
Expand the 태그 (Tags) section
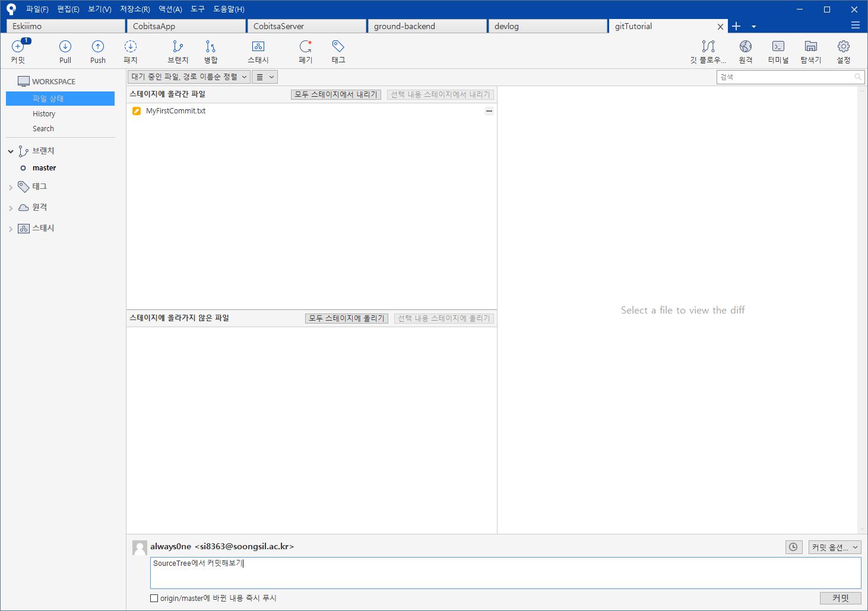11,188
